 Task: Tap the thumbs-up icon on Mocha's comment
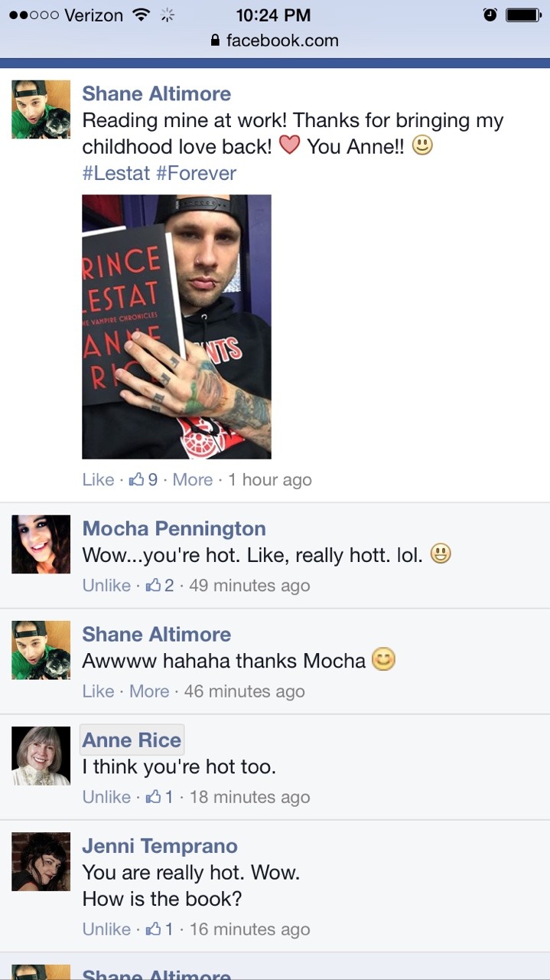tap(153, 585)
